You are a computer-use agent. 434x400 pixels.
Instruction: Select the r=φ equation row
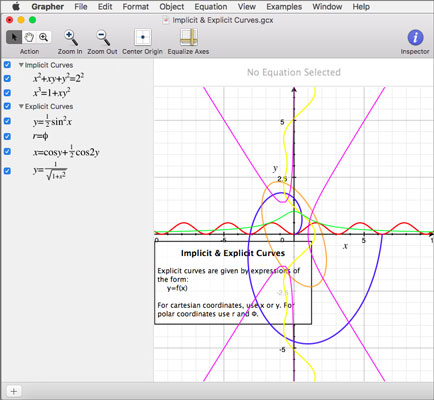point(40,136)
